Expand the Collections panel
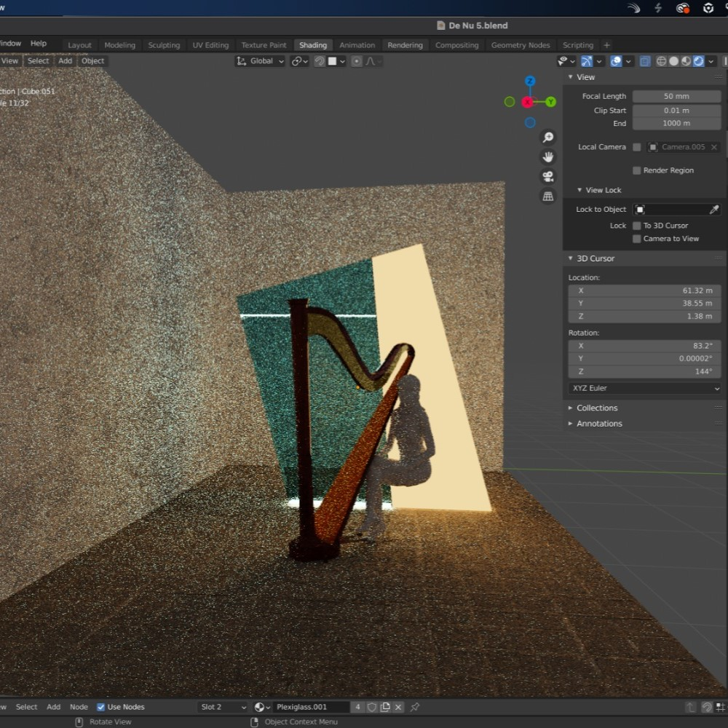 click(597, 408)
